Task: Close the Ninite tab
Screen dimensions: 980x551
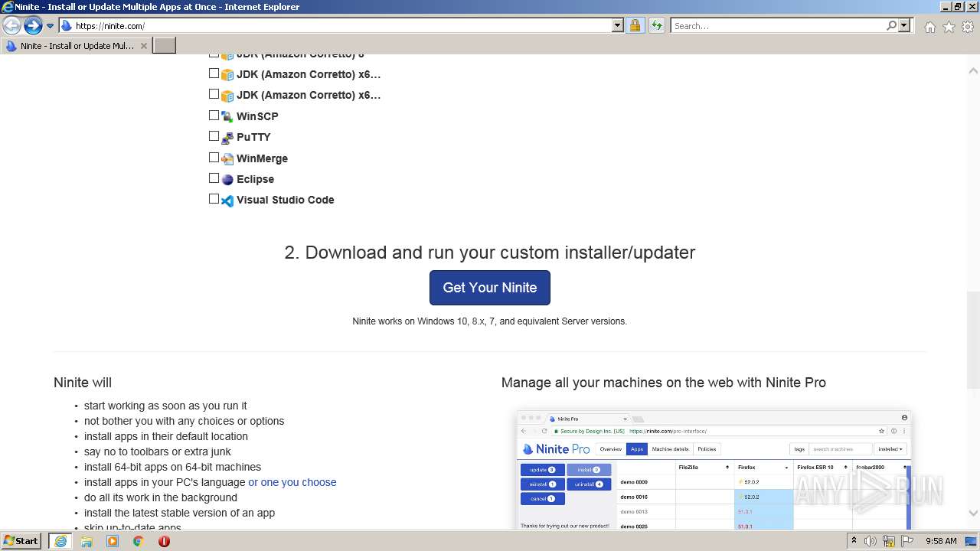Action: tap(144, 46)
